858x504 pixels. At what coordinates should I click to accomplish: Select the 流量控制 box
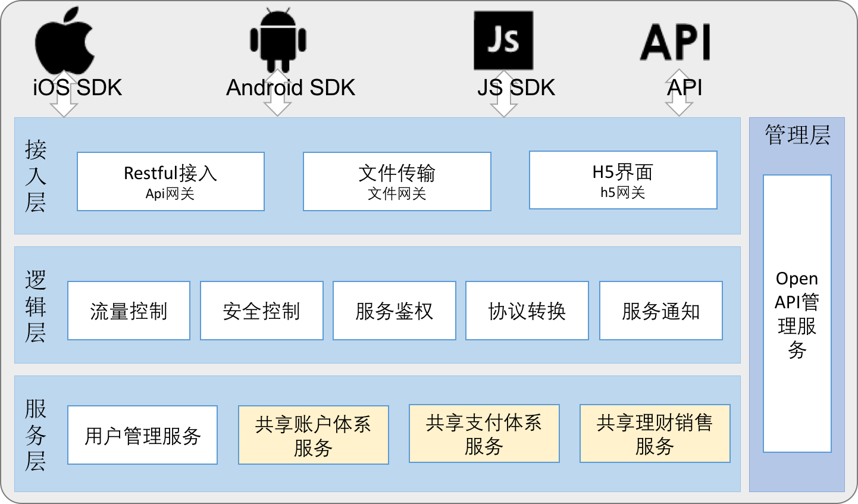129,311
